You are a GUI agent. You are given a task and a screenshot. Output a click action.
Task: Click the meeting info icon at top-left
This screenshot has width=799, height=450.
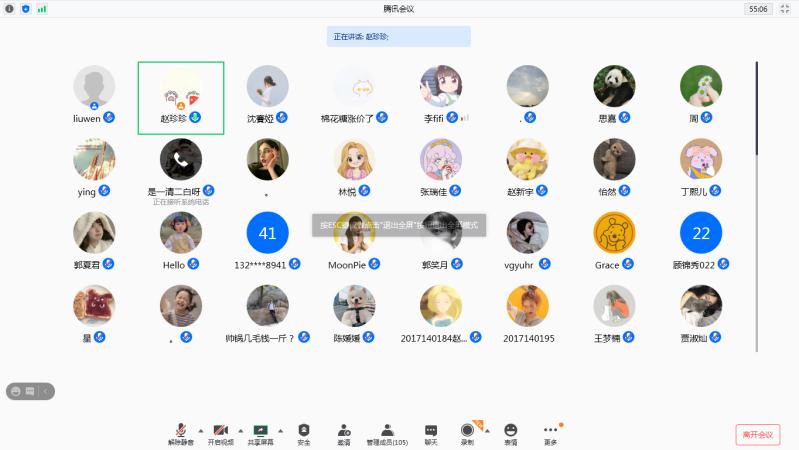(9, 9)
